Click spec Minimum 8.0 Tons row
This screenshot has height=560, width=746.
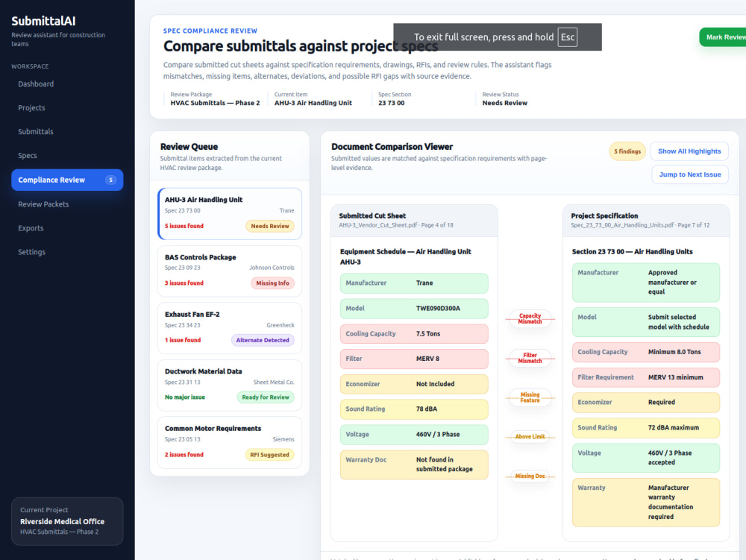645,352
